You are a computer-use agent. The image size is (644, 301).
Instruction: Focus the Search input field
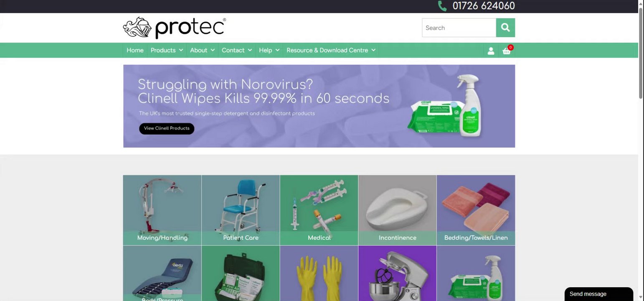pyautogui.click(x=459, y=28)
